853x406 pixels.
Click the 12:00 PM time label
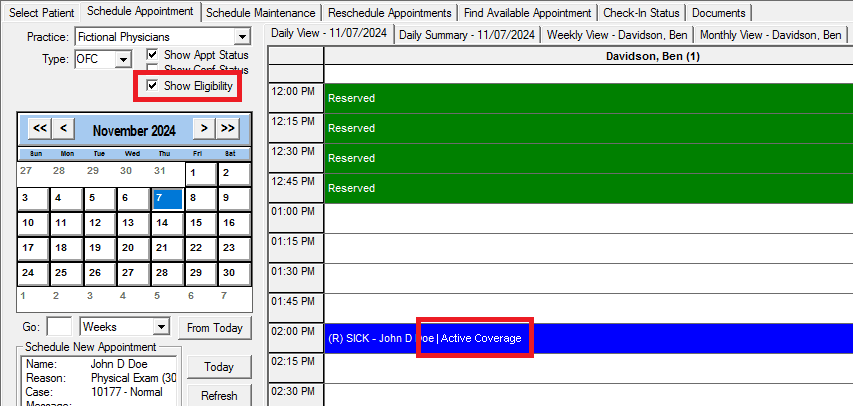click(x=296, y=99)
